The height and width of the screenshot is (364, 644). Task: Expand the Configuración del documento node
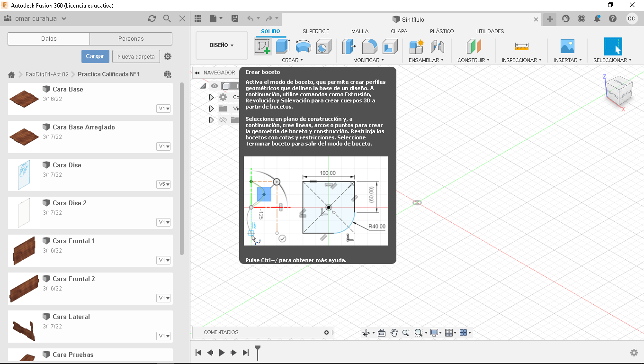click(211, 97)
